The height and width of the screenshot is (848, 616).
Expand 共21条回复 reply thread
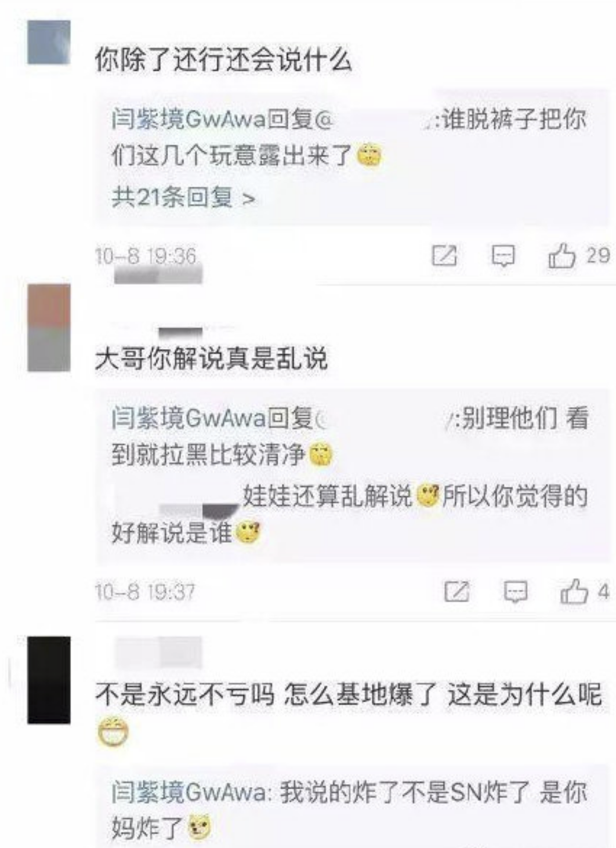point(183,198)
